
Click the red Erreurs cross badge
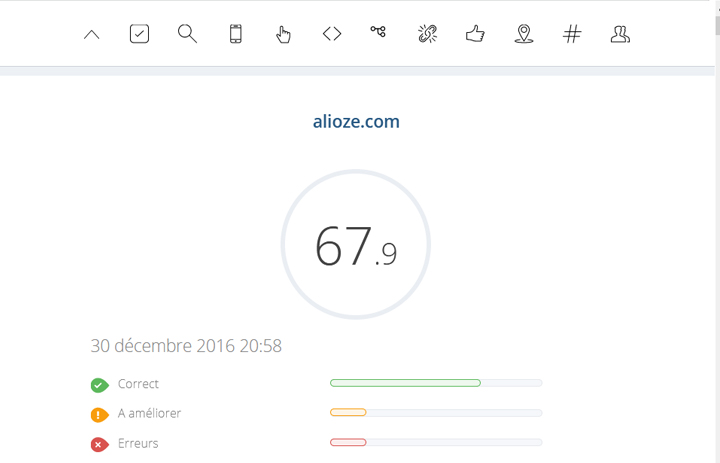pyautogui.click(x=100, y=445)
